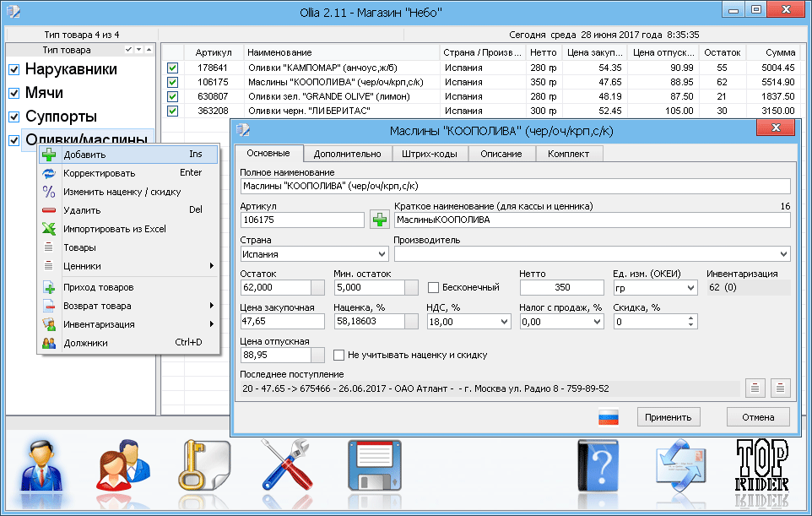Click the Полное наименование input field
This screenshot has width=812, height=516.
click(x=515, y=186)
